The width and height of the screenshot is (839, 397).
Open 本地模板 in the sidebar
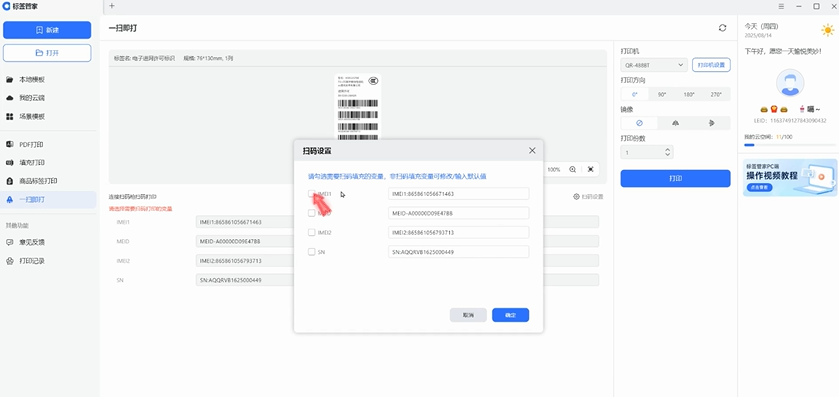point(32,79)
